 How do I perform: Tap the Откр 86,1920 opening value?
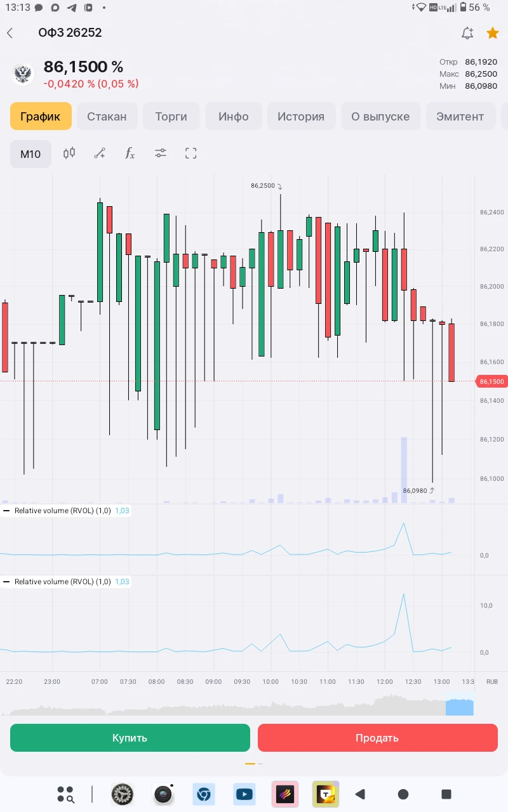pyautogui.click(x=469, y=62)
